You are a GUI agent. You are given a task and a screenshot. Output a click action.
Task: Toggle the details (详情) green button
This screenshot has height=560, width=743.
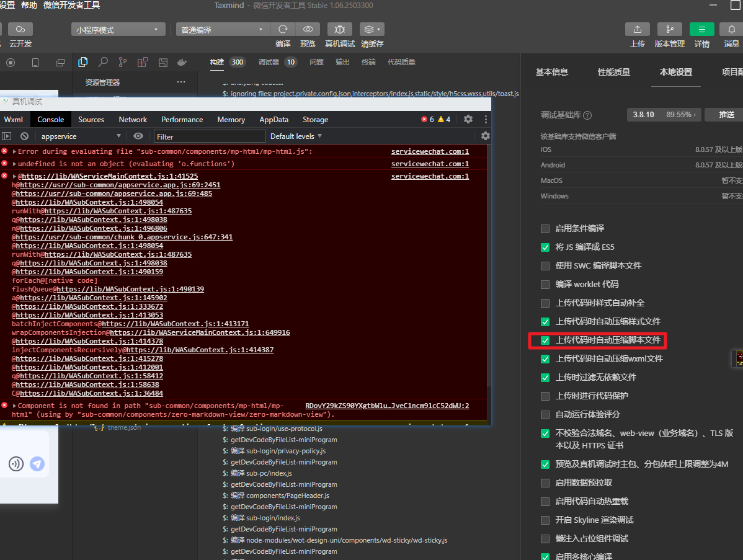click(702, 29)
